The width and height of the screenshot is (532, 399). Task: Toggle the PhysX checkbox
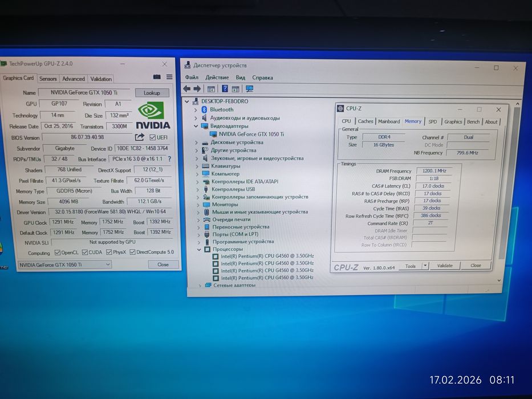coord(109,252)
